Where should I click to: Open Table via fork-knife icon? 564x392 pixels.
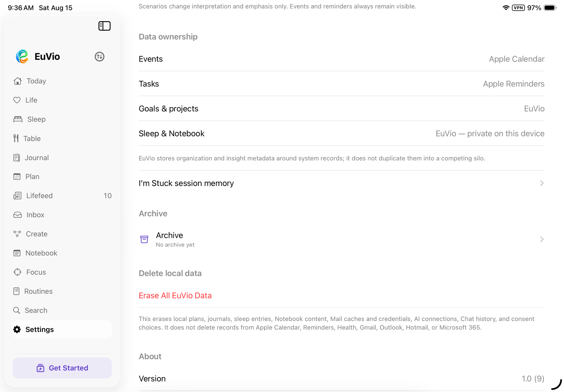tap(16, 138)
